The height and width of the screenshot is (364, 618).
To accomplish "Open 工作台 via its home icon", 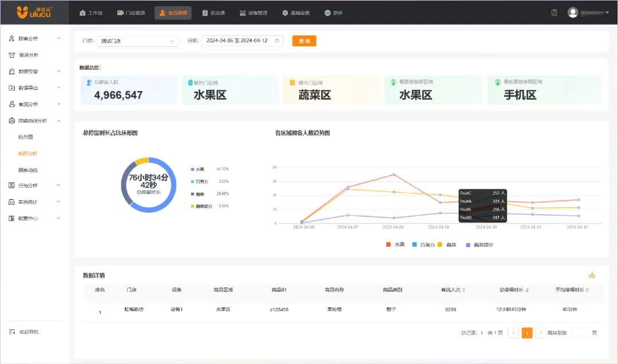I will coord(82,13).
